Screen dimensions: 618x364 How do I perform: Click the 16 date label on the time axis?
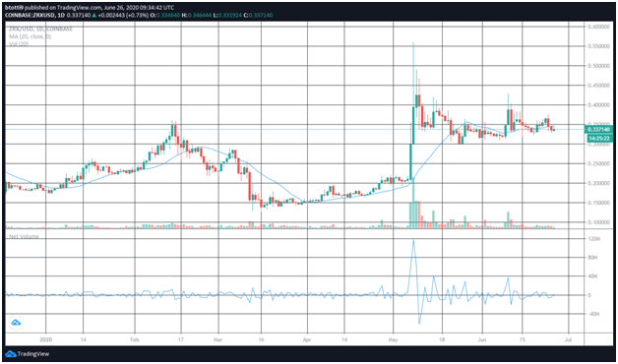(x=261, y=339)
